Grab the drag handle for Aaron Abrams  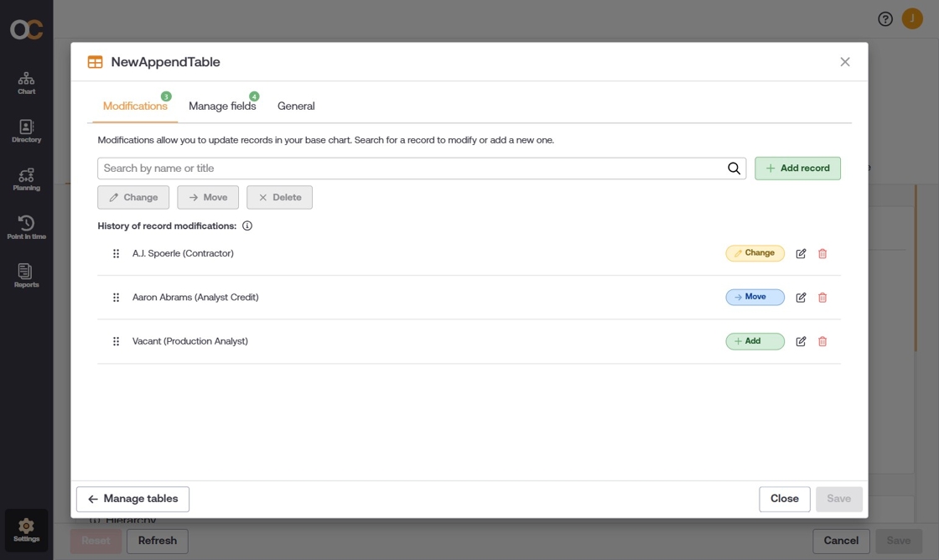coord(117,297)
